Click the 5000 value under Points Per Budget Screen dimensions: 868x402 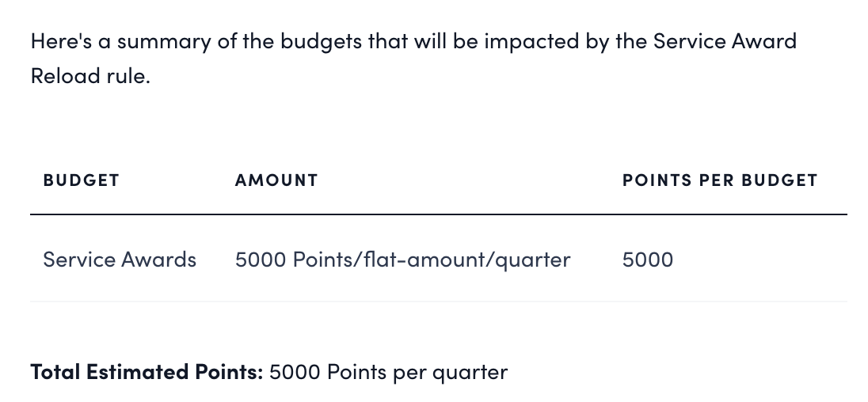(647, 260)
